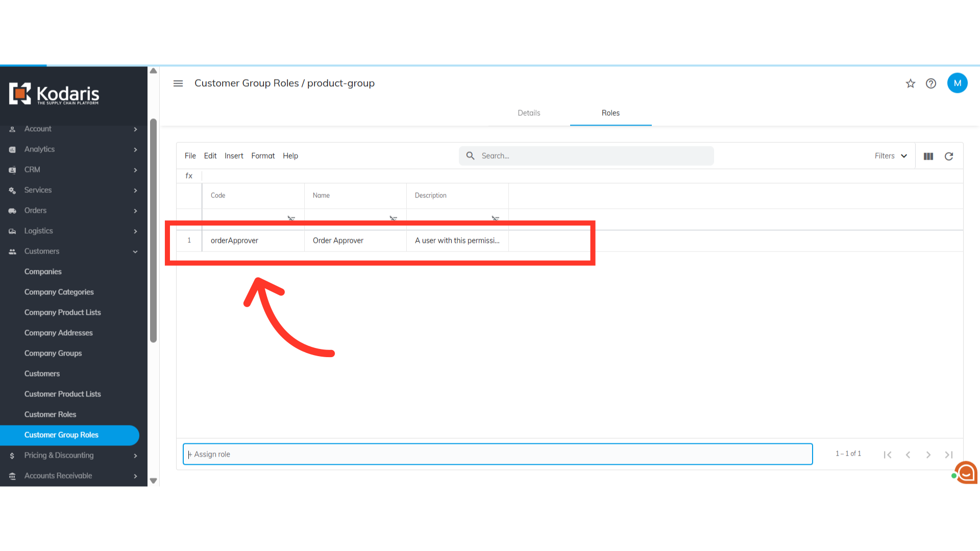Click the hamburger menu icon

[178, 83]
